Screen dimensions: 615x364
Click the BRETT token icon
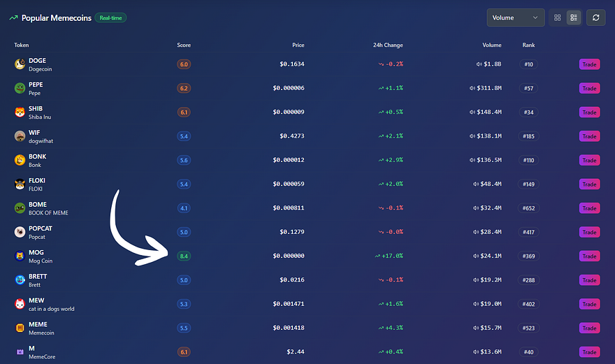(x=20, y=280)
